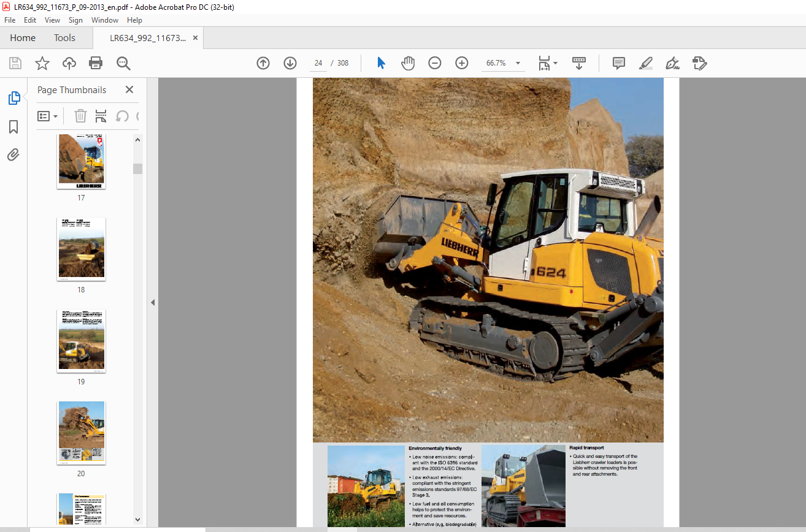Image resolution: width=806 pixels, height=532 pixels.
Task: Rotate pages counterclockwise icon
Action: (122, 116)
